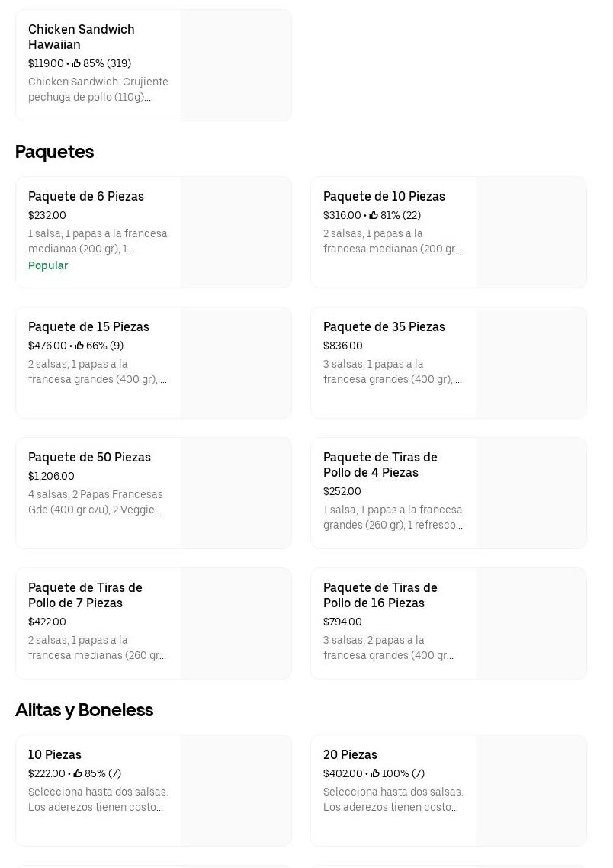
Task: Click thumbs-up icon on 10 Piezas wings item
Action: [78, 773]
